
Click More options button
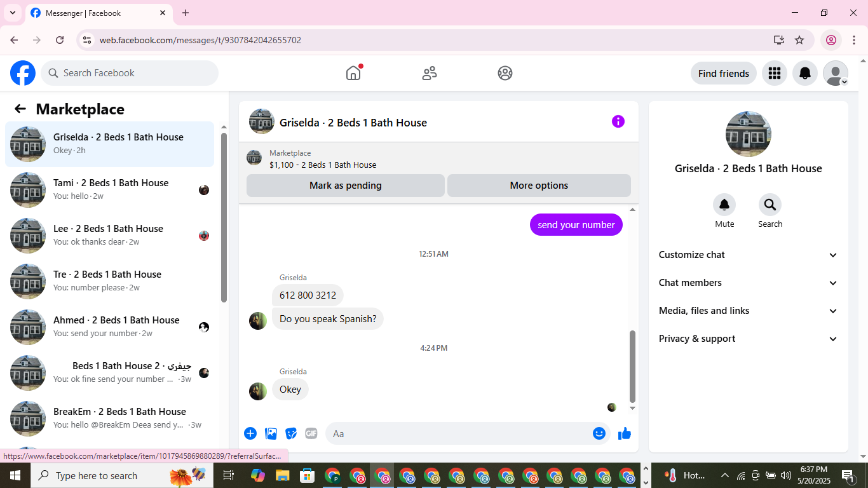coord(539,186)
